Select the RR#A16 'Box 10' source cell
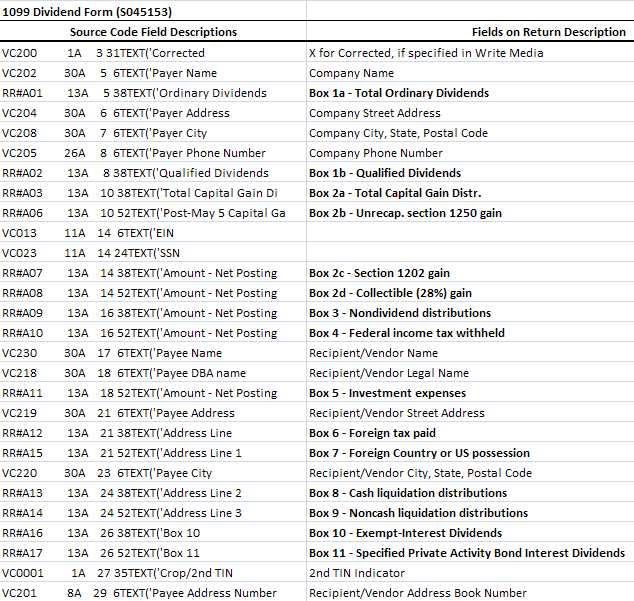Viewport: 634px width, 601px height. point(153,533)
